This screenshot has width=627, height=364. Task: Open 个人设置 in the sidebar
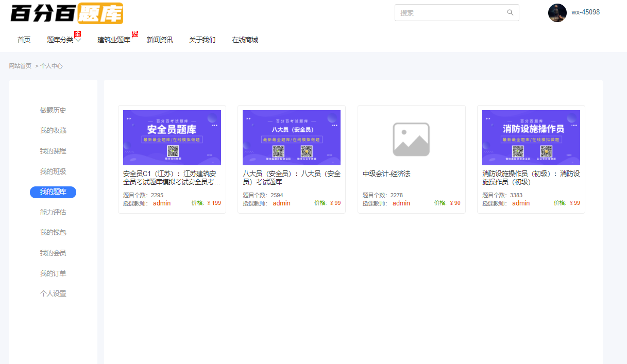(x=53, y=294)
